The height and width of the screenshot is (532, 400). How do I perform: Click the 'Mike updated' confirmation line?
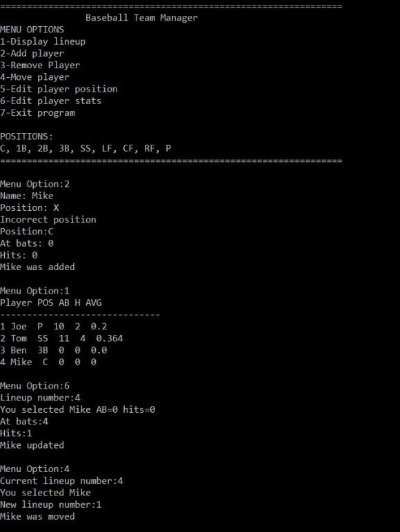click(32, 445)
